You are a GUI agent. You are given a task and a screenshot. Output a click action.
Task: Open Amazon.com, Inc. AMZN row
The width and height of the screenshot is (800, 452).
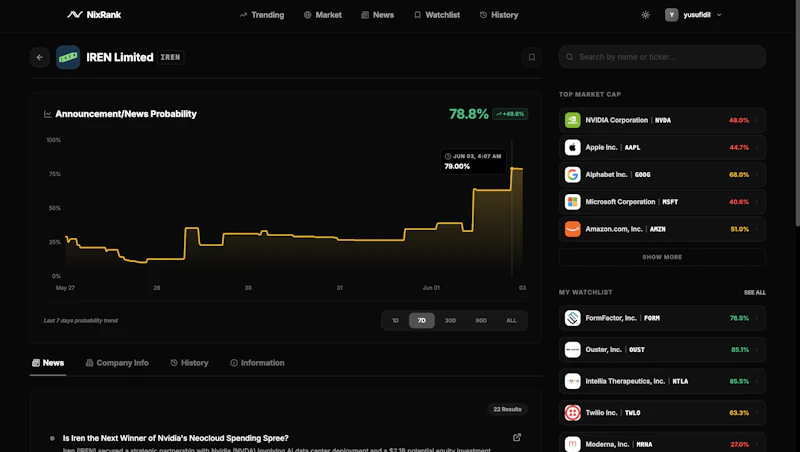(x=662, y=229)
